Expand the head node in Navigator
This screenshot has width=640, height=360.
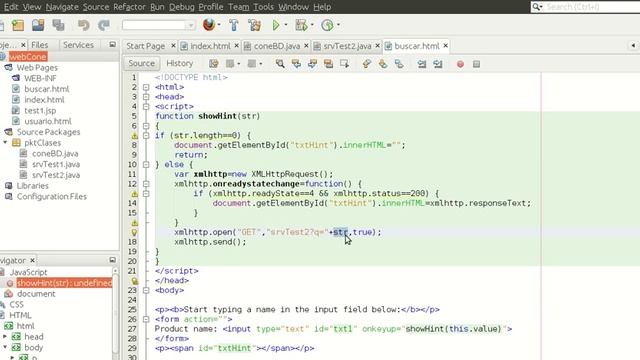click(5, 337)
